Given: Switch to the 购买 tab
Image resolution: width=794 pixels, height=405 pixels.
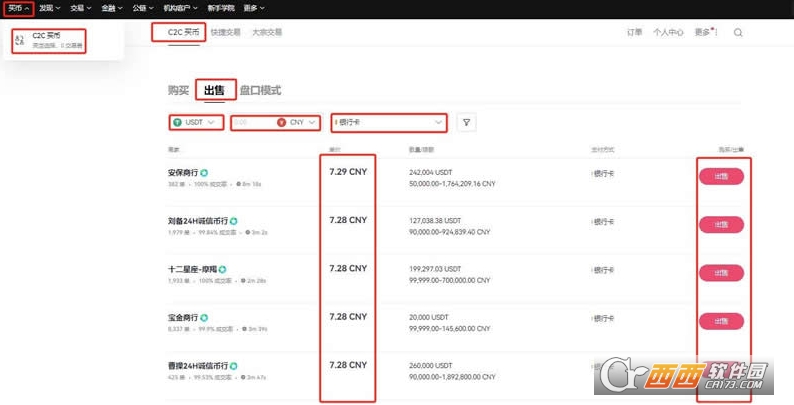Looking at the screenshot, I should tap(178, 90).
